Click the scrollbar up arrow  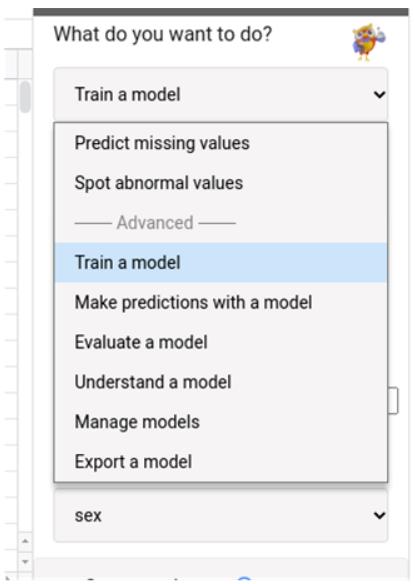click(25, 541)
